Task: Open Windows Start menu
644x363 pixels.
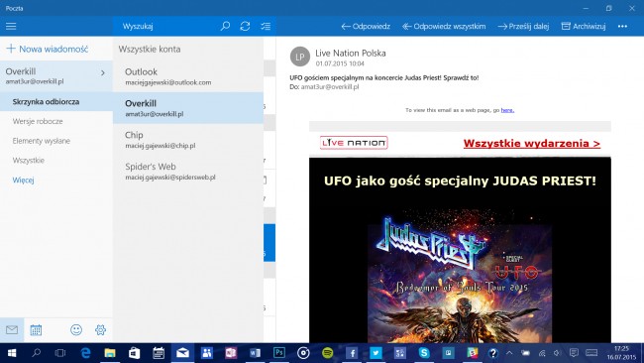Action: 12,353
